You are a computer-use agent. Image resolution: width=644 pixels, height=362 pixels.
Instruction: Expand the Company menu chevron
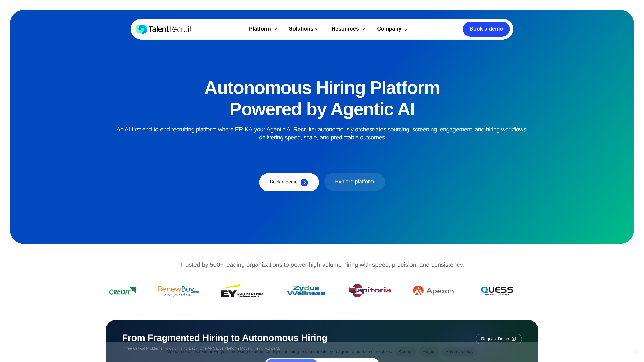[x=406, y=29]
